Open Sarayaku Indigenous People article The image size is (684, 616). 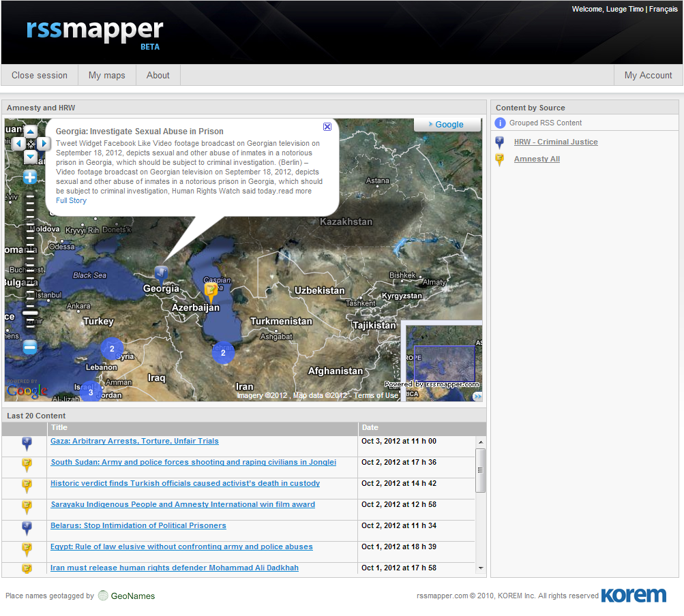coord(183,504)
